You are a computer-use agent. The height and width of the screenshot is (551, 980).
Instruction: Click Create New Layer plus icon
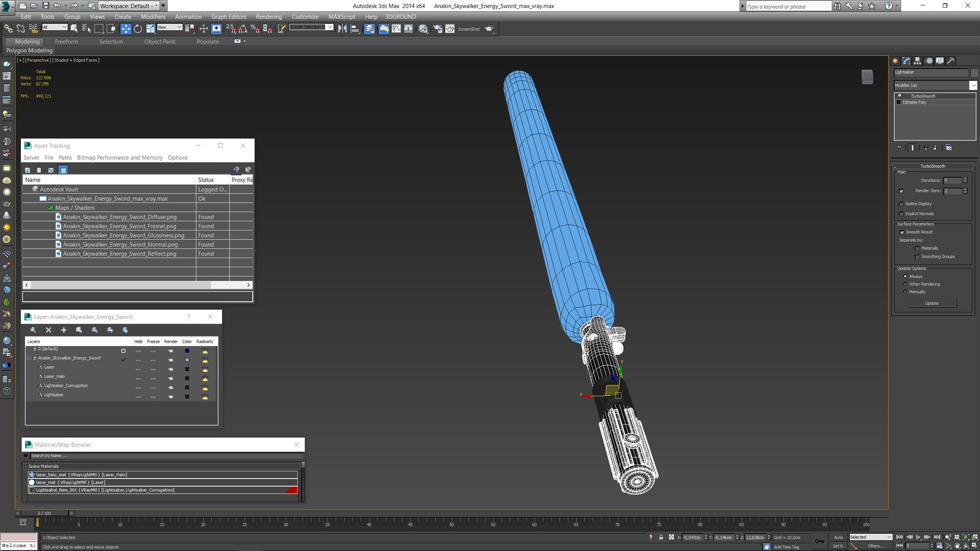tap(64, 330)
